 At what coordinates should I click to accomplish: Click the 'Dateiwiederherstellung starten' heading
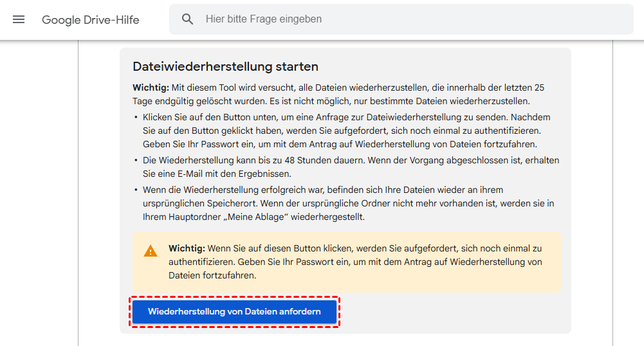click(x=225, y=66)
